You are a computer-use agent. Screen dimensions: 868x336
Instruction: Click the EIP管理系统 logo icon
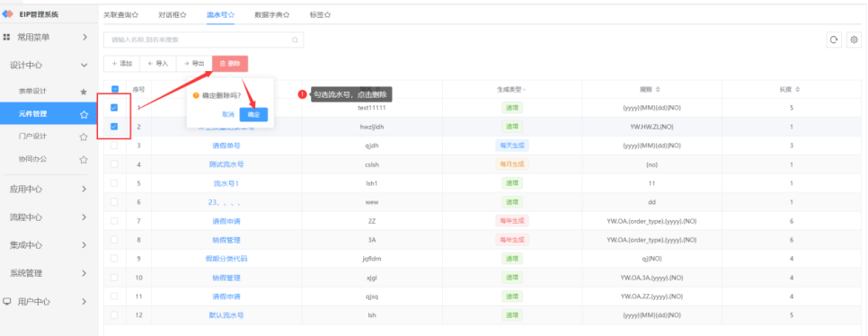8,14
